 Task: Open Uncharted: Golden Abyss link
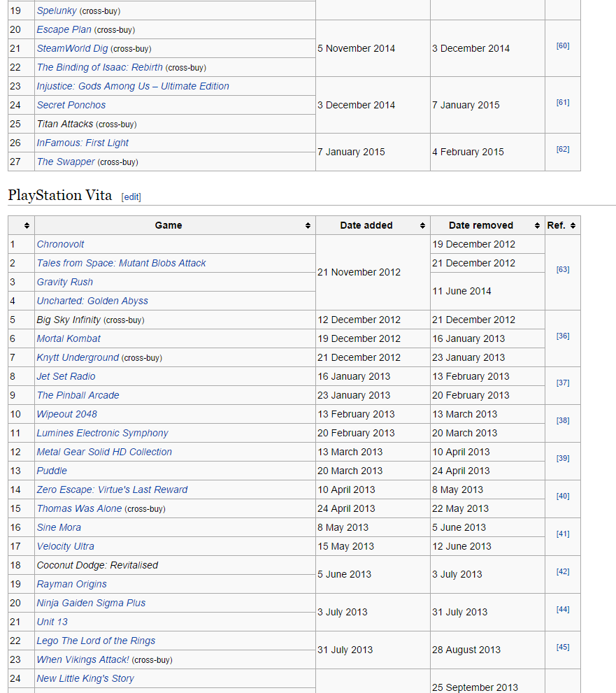click(92, 301)
